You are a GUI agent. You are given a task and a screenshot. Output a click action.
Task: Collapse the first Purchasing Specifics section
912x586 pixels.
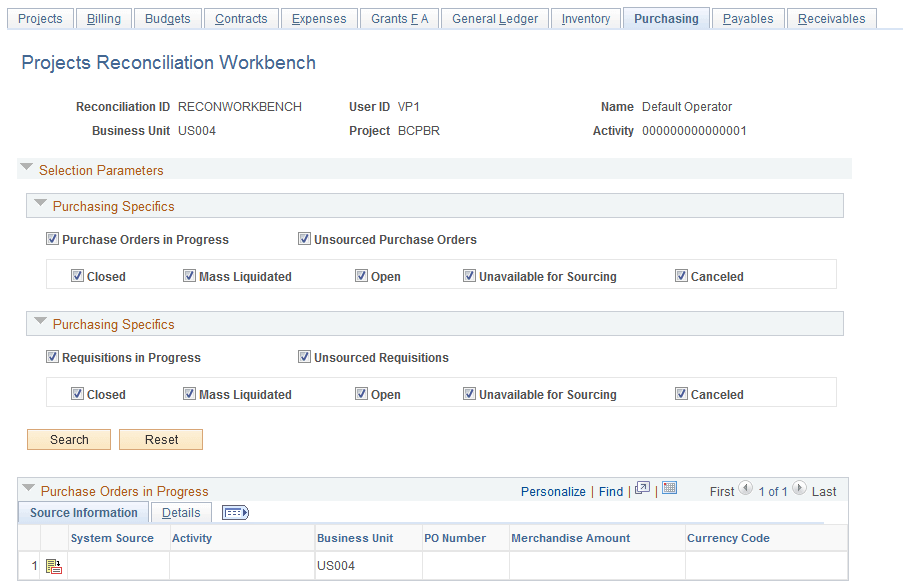pos(40,205)
